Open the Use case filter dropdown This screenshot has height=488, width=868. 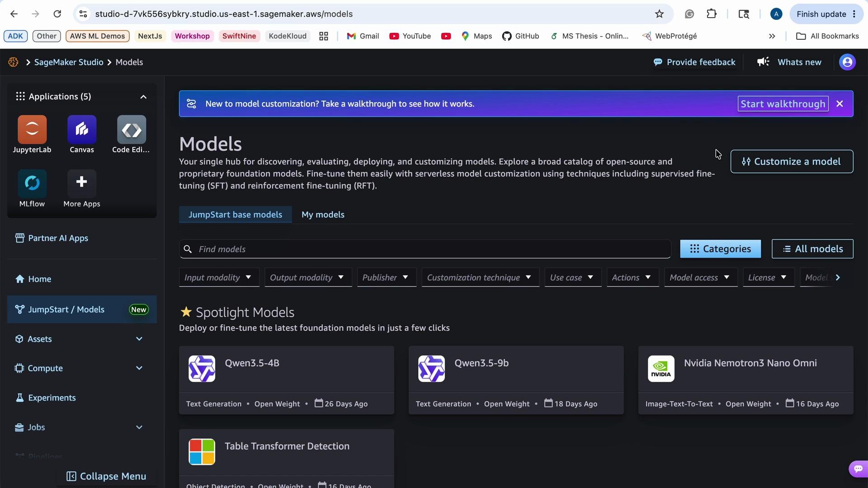coord(573,277)
